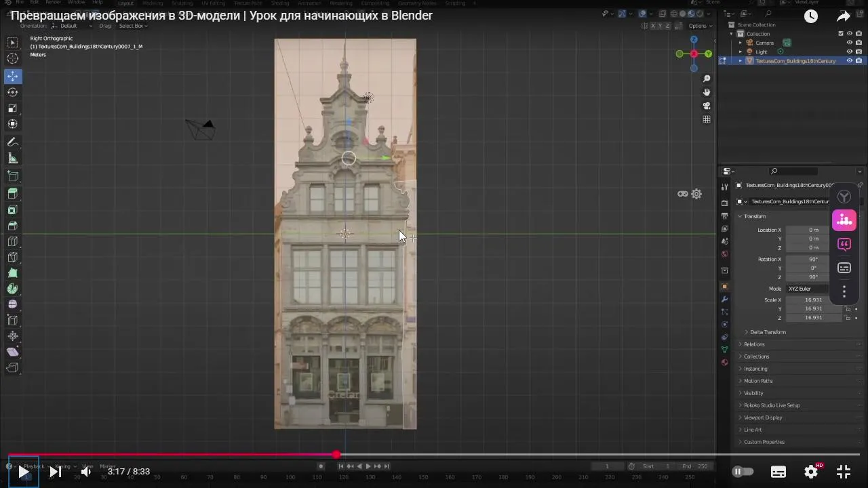Open the XYZ Euler rotation mode dropdown
Viewport: 868px width, 488px height.
[808, 289]
